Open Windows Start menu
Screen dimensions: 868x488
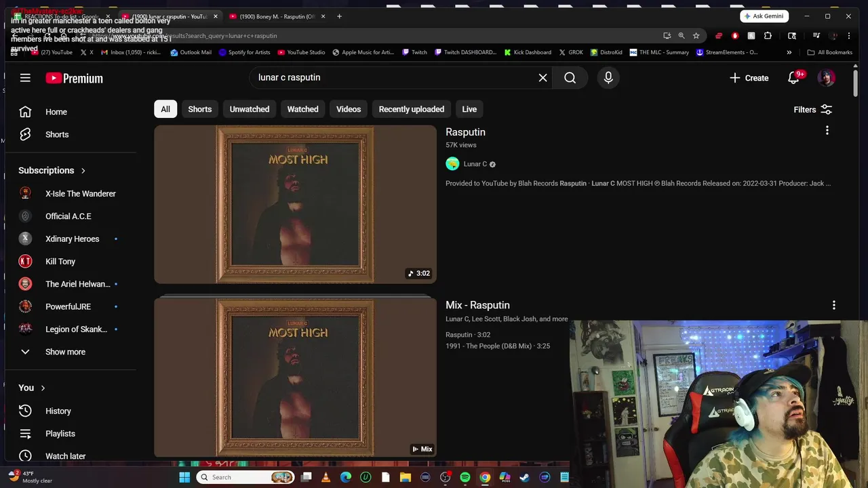click(x=184, y=477)
